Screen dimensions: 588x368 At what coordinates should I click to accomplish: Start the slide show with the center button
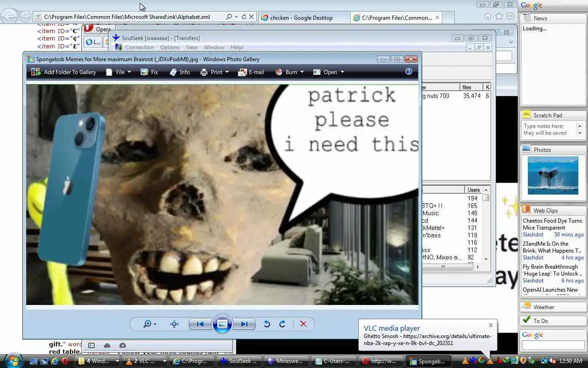point(222,324)
